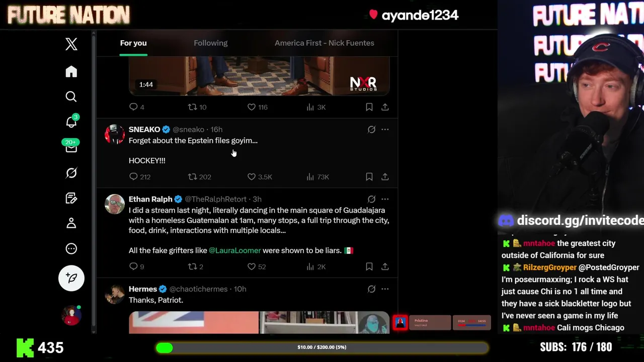This screenshot has width=644, height=362.
Task: Open the More circle menu icon
Action: point(71,248)
